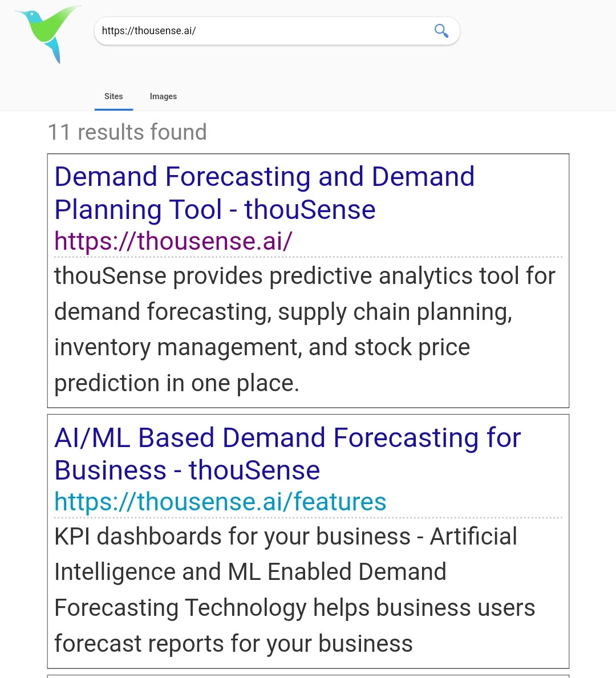Screen dimensions: 616x678
Task: Click the hummingbird logo icon
Action: pyautogui.click(x=47, y=34)
